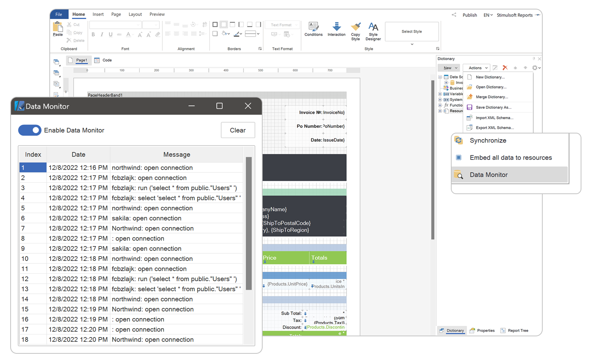Viewport: 589px width, 364px height.
Task: Click the red delete X in Dictionary
Action: pos(505,68)
